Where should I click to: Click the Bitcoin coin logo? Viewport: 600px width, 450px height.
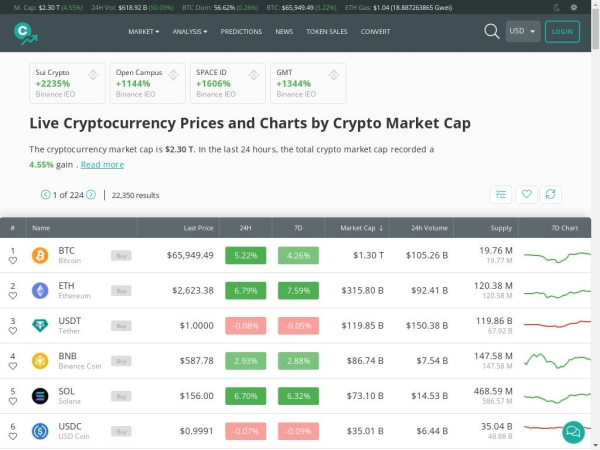[x=40, y=255]
